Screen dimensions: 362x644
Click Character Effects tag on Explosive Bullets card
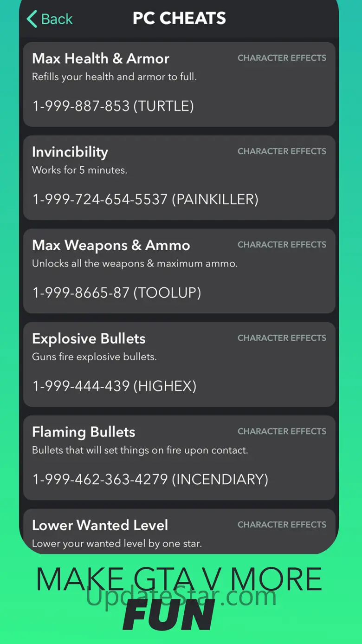click(x=282, y=338)
